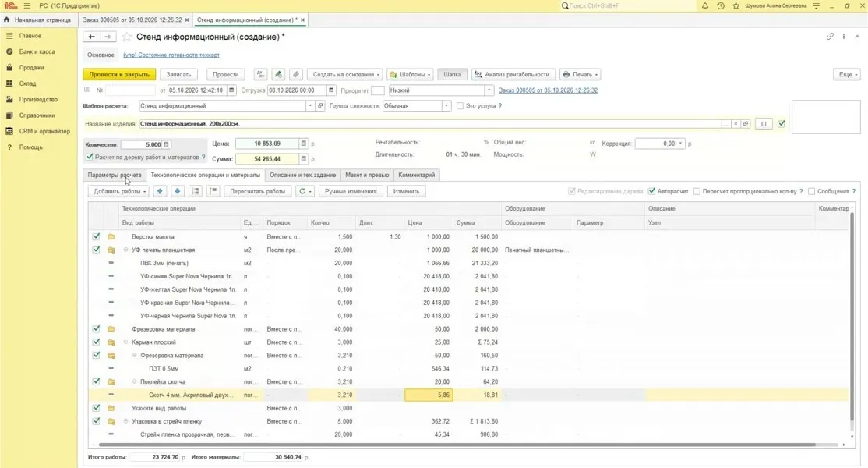The height and width of the screenshot is (468, 868).
Task: Clear the Коррекция field with X
Action: 681,144
